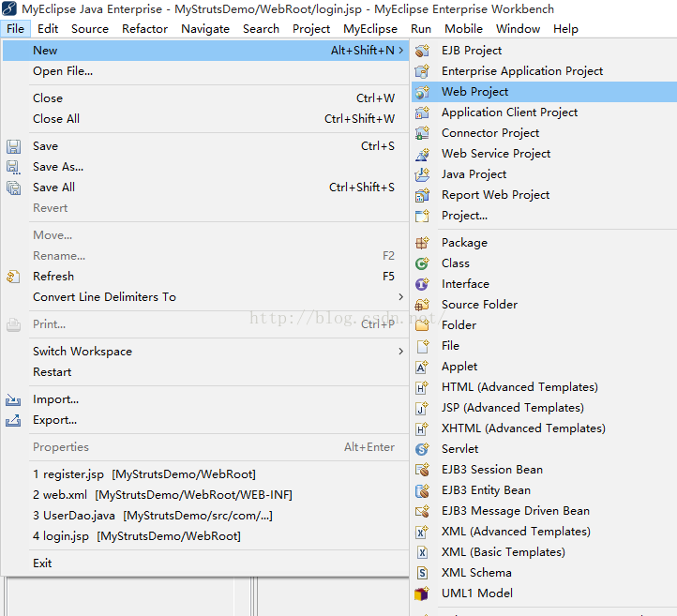Viewport: 677px width, 616px height.
Task: Click the EJB3 Entity Bean icon
Action: (422, 490)
